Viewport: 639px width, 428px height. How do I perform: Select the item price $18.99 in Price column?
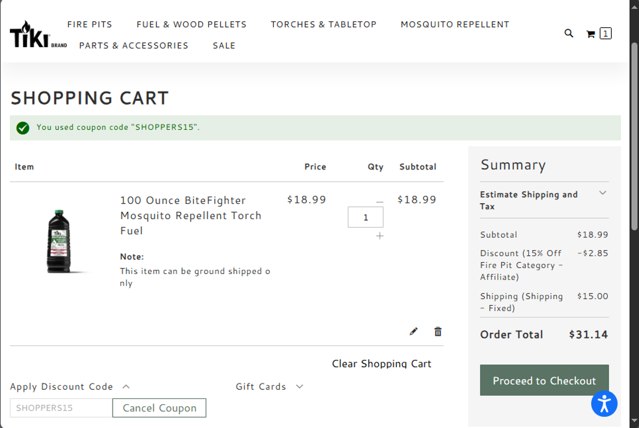[x=306, y=200]
